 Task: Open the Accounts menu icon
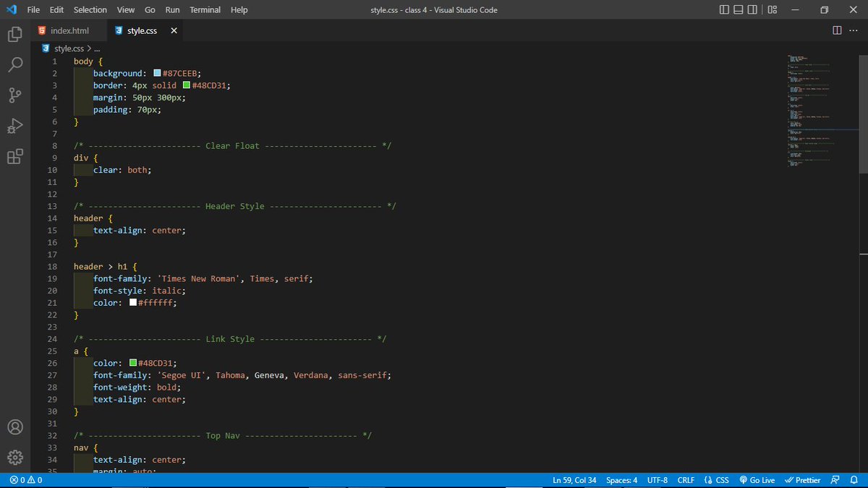pyautogui.click(x=15, y=427)
